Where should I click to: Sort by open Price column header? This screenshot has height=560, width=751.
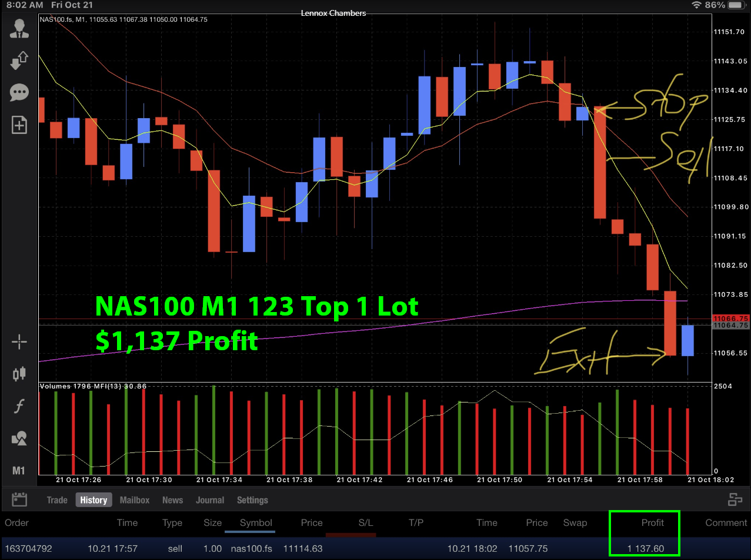pyautogui.click(x=312, y=522)
